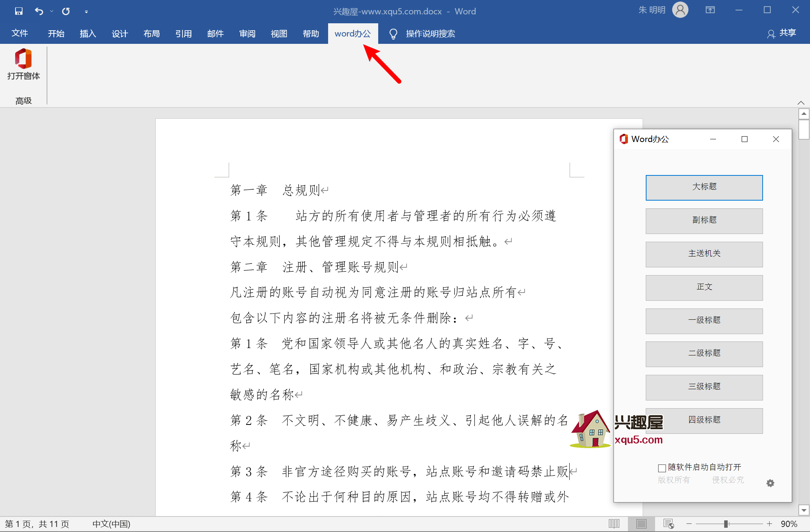Open the 帮助 tab
This screenshot has height=532, width=810.
[311, 34]
